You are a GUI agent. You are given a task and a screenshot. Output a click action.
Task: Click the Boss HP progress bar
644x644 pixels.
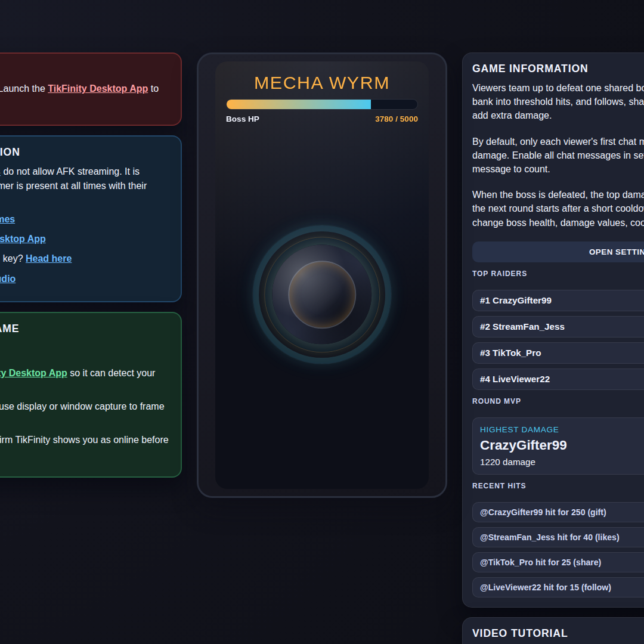click(322, 104)
